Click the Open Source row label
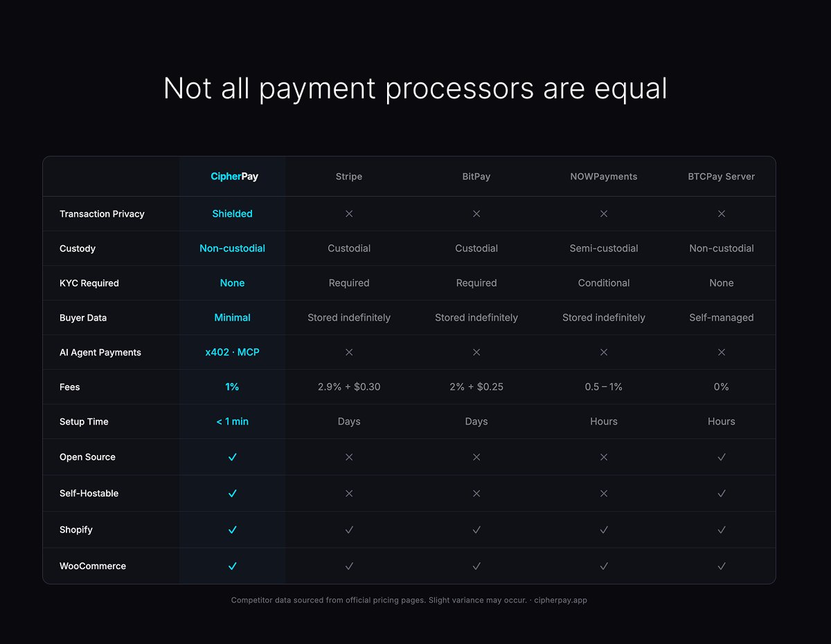831x644 pixels. 87,457
